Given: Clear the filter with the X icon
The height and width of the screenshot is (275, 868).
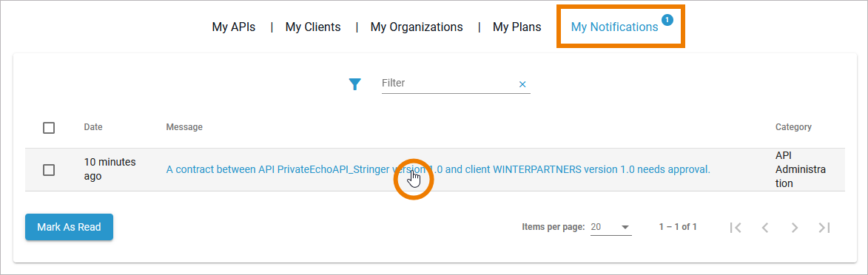Looking at the screenshot, I should coord(522,85).
